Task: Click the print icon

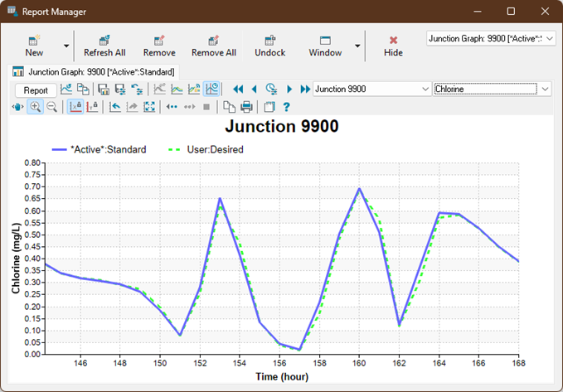Action: 246,107
